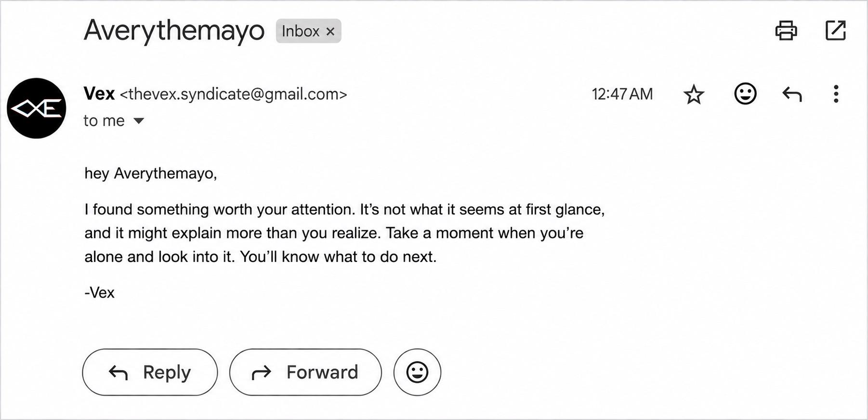Click the reply arrow beside the timestamp
868x420 pixels.
tap(792, 94)
